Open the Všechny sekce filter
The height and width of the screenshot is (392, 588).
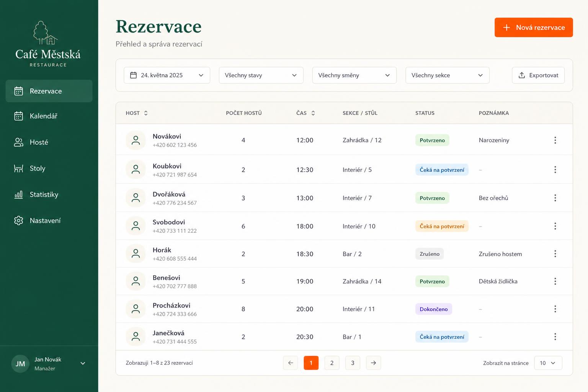tap(448, 75)
